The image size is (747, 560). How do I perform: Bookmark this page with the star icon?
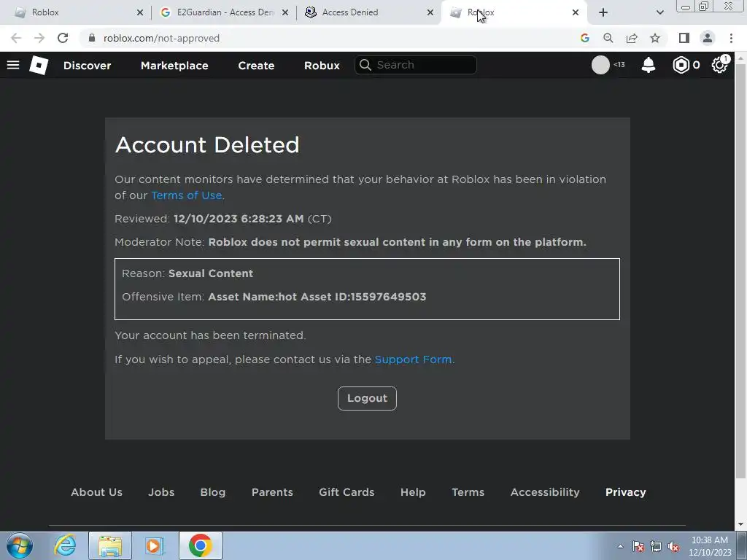655,38
